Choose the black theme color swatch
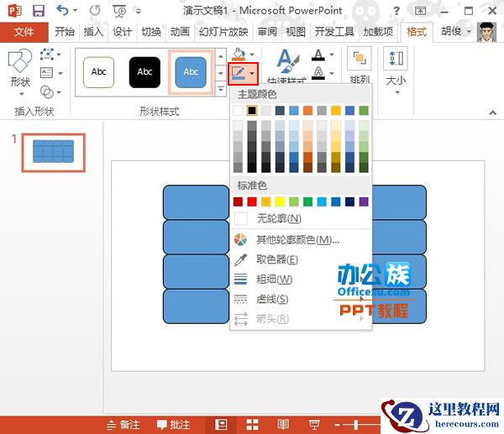This screenshot has width=504, height=434. 252,111
